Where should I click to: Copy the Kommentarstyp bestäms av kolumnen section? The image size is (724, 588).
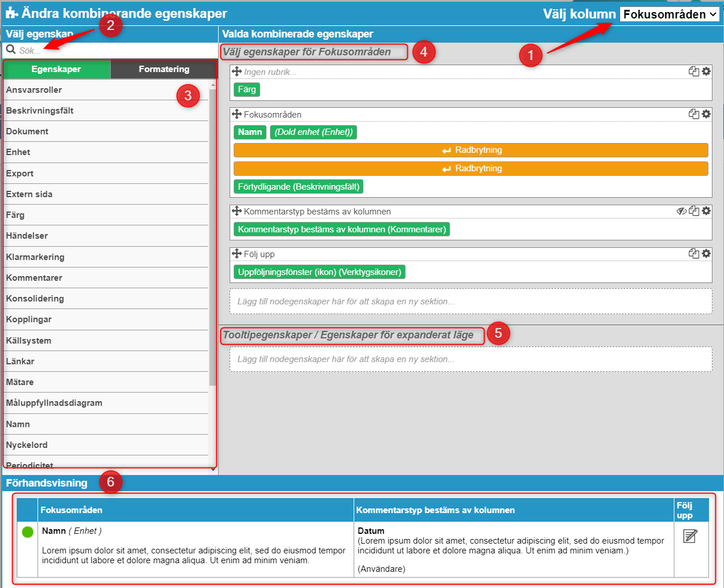(x=694, y=211)
